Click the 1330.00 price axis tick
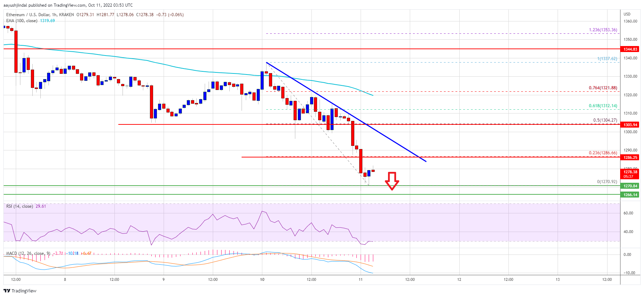This screenshot has width=644, height=297. (x=630, y=76)
